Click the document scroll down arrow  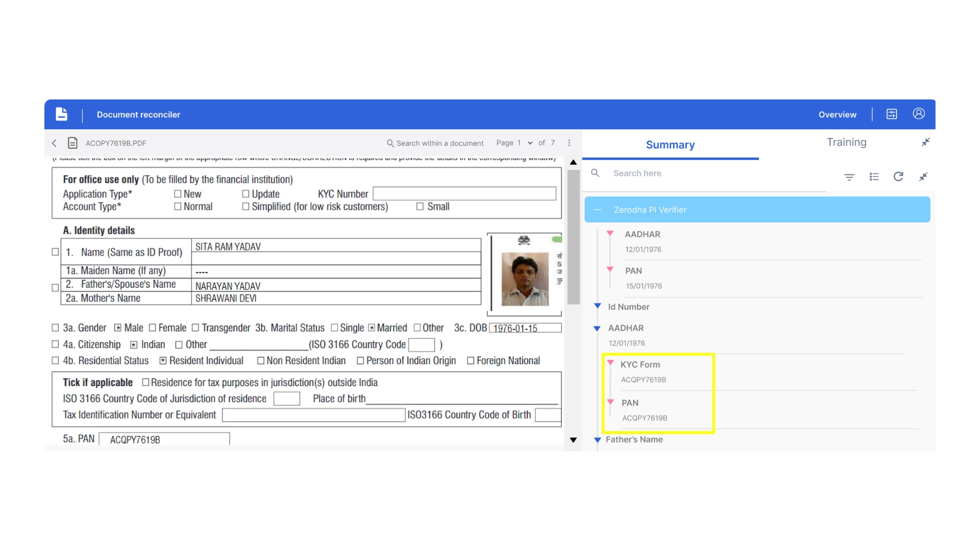click(x=573, y=440)
